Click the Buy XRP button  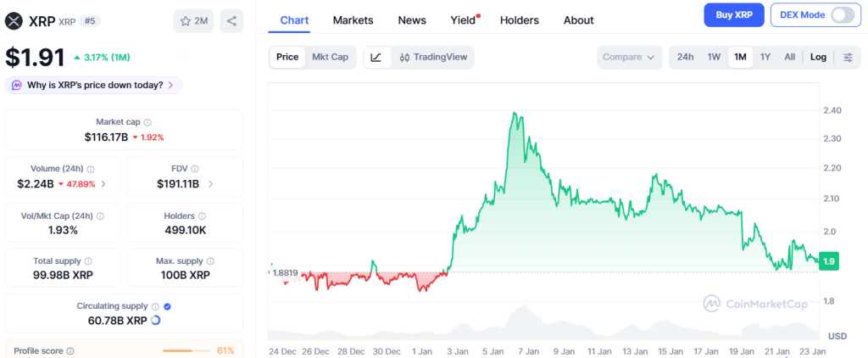pyautogui.click(x=733, y=14)
